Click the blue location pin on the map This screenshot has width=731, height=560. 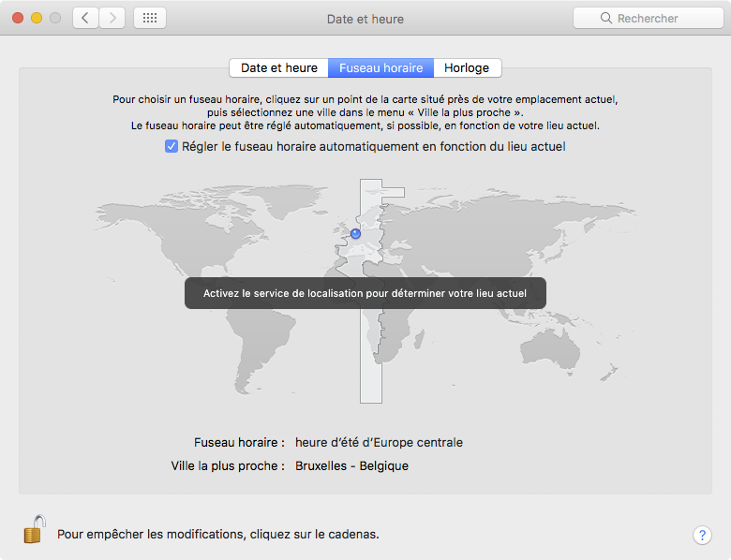pyautogui.click(x=356, y=233)
